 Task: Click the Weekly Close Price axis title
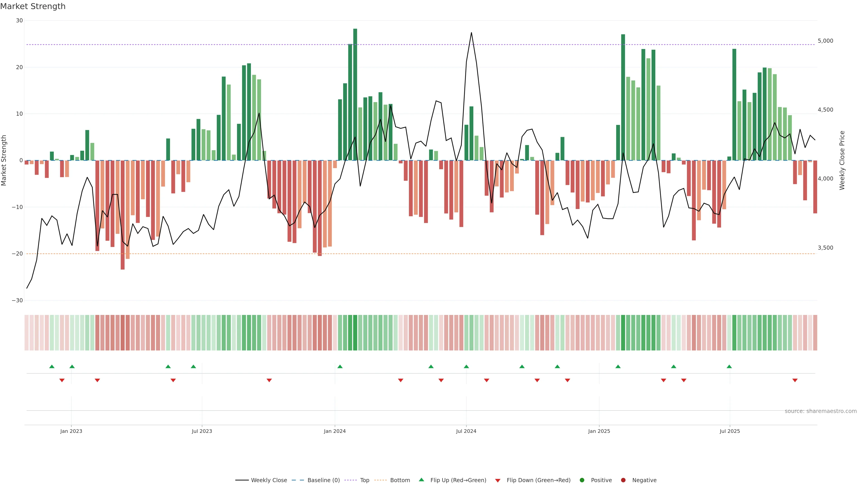pyautogui.click(x=842, y=160)
